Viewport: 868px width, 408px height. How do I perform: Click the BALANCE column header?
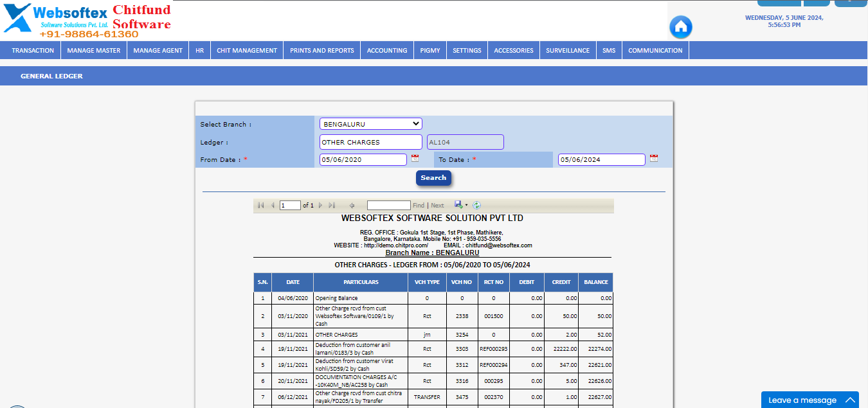596,282
